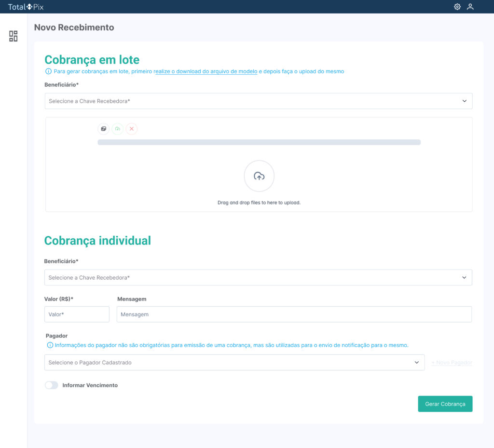Screen dimensions: 494x448
Task: Click the large cloud upload circle
Action: [259, 176]
